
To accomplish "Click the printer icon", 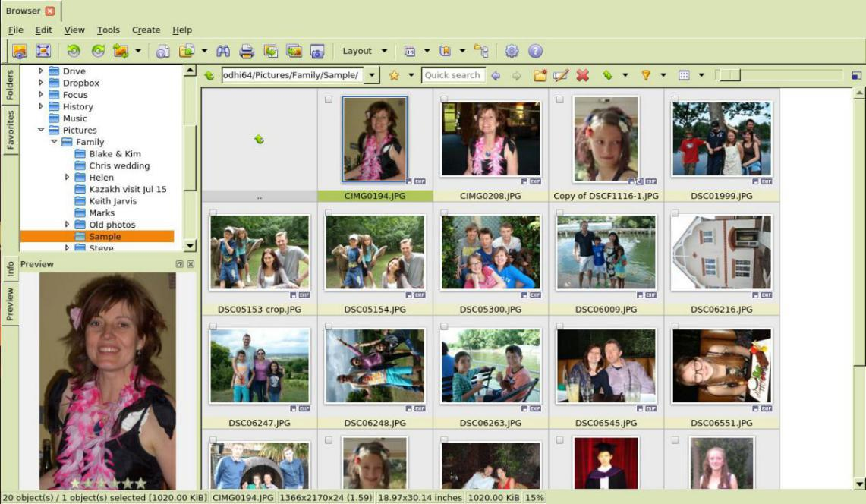I will 247,52.
